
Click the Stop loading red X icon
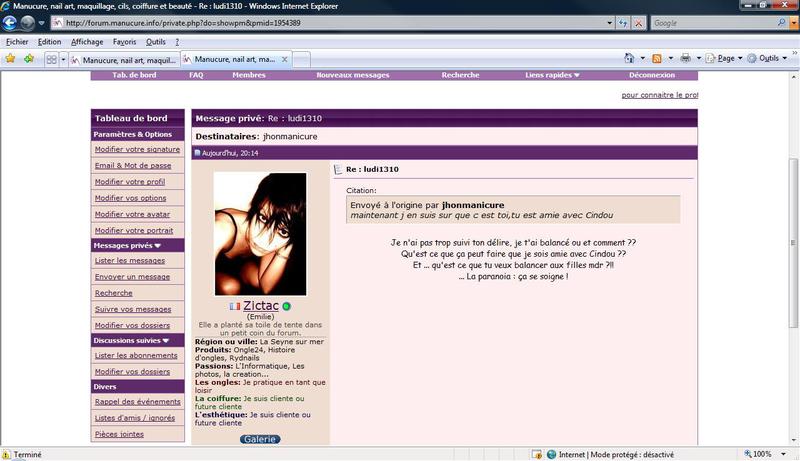coord(638,22)
